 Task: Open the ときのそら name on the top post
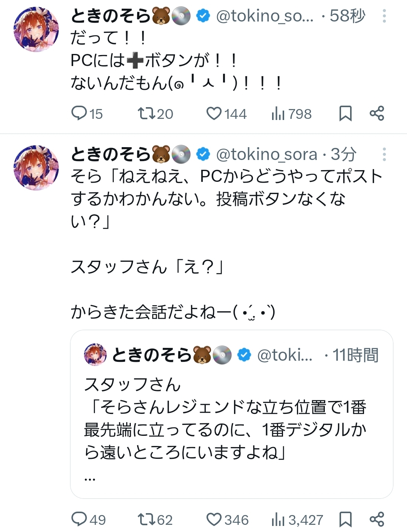pyautogui.click(x=110, y=16)
